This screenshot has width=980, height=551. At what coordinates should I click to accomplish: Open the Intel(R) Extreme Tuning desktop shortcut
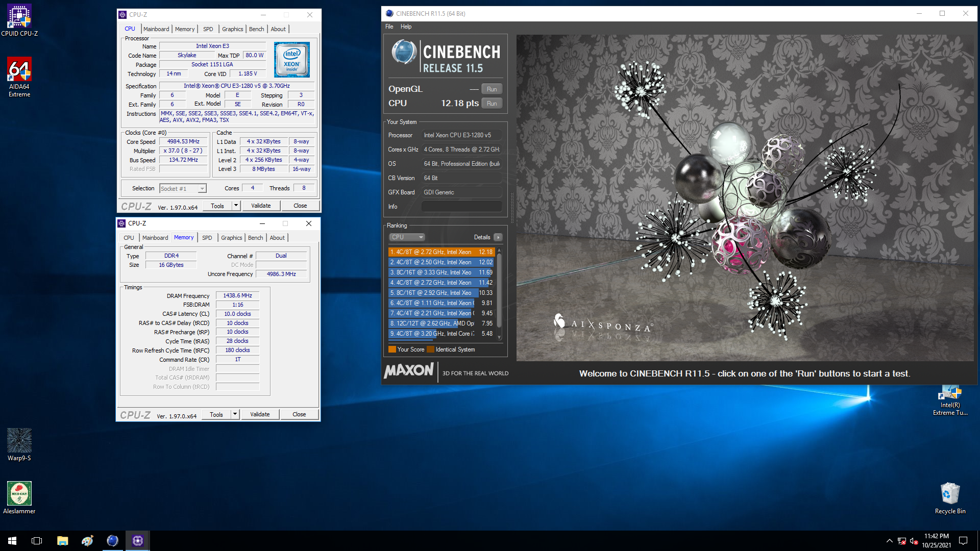click(x=950, y=401)
